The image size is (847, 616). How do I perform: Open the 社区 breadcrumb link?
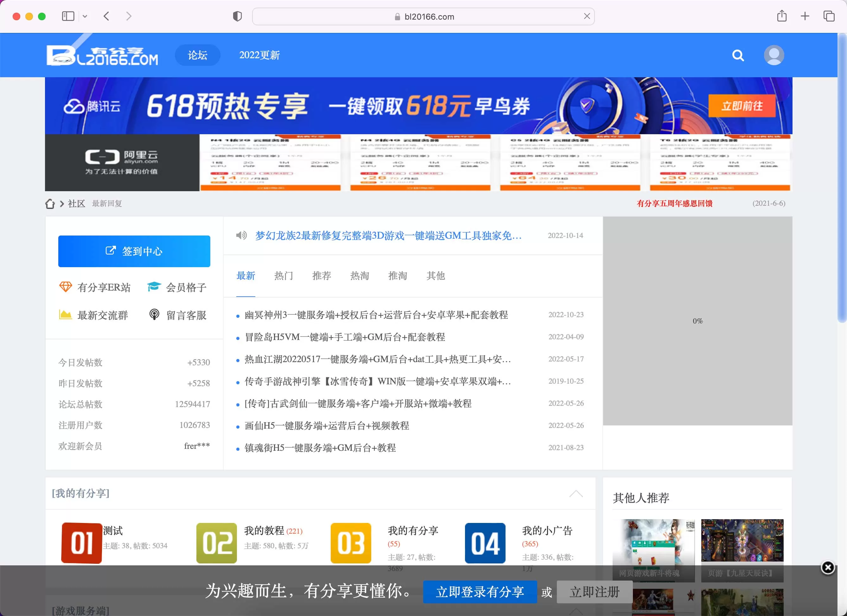point(76,204)
